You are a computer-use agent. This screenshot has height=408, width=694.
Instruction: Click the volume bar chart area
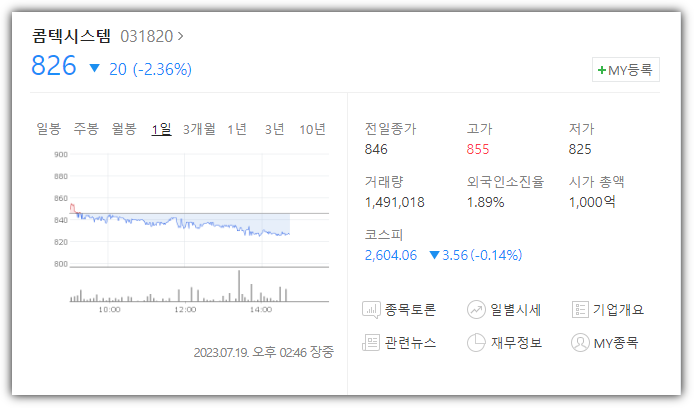[199, 285]
